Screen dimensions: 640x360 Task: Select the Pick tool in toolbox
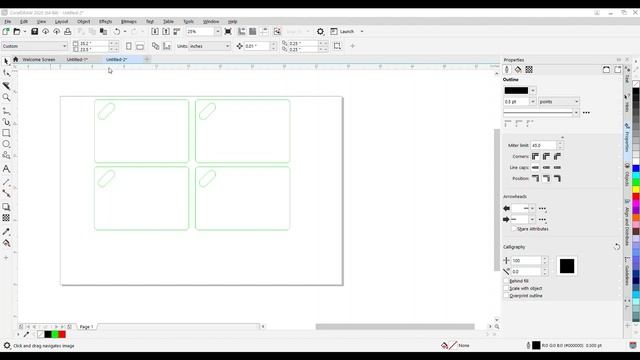tap(6, 62)
